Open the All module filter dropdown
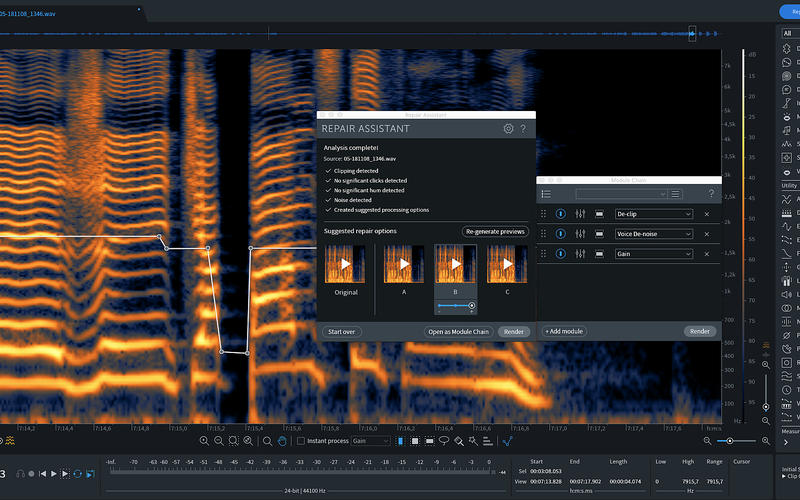Viewport: 800px width, 500px height. pos(791,33)
